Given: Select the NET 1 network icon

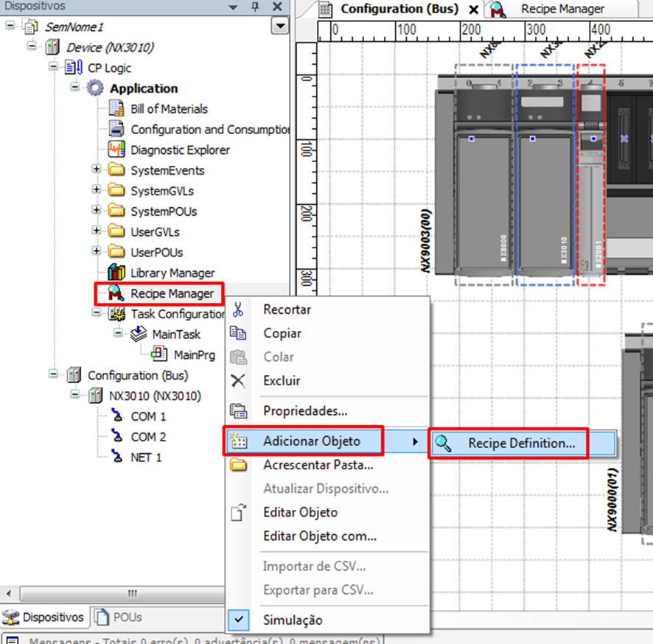Looking at the screenshot, I should tap(116, 458).
